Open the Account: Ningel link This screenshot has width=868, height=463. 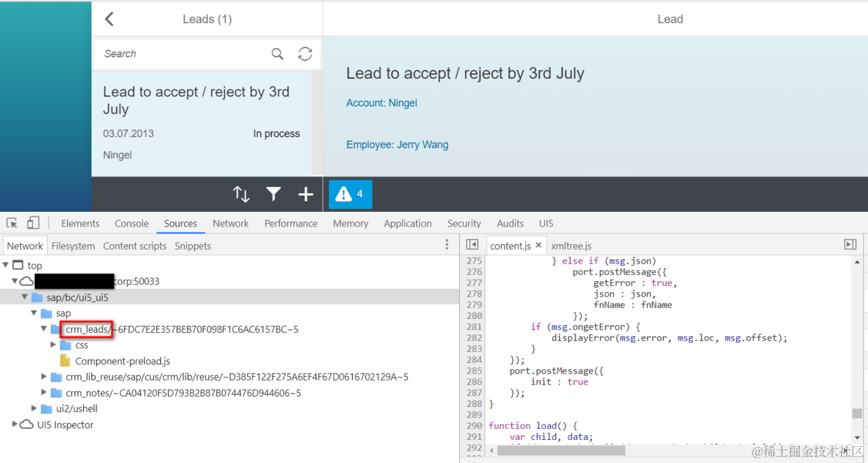[x=381, y=103]
